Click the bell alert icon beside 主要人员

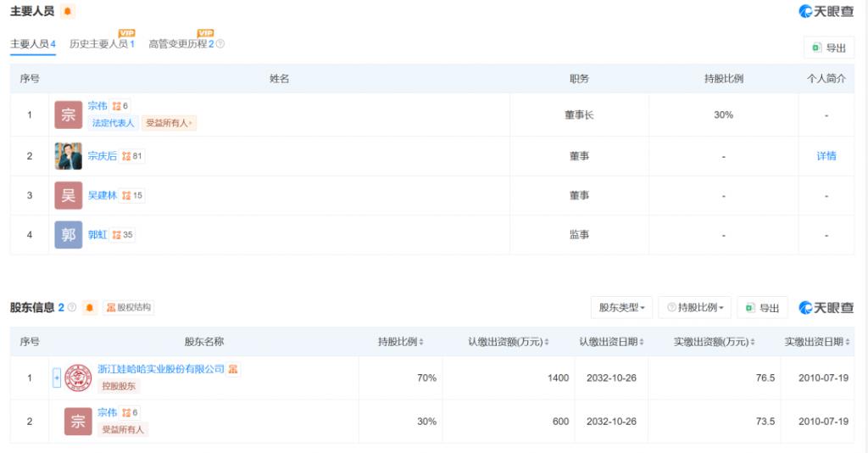point(68,11)
